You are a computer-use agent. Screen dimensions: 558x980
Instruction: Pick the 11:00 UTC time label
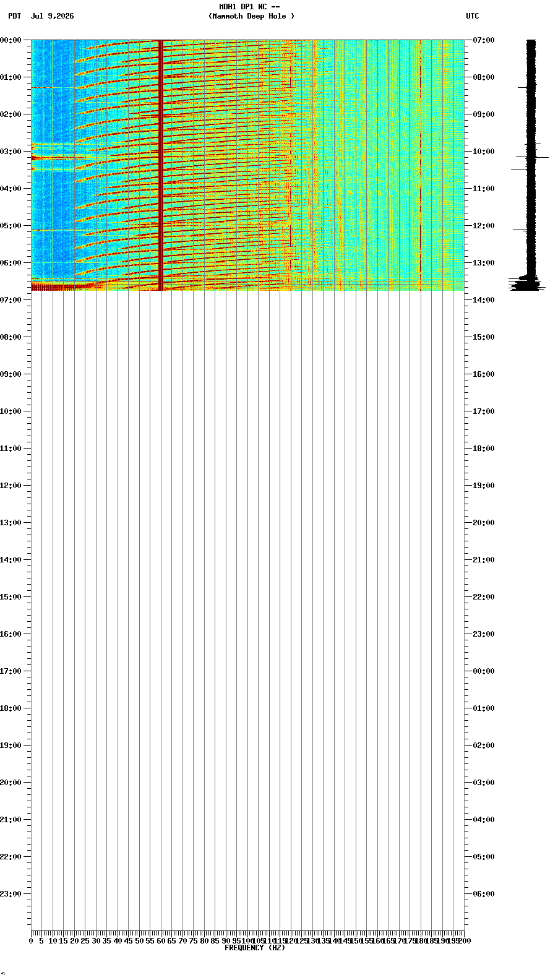click(483, 189)
